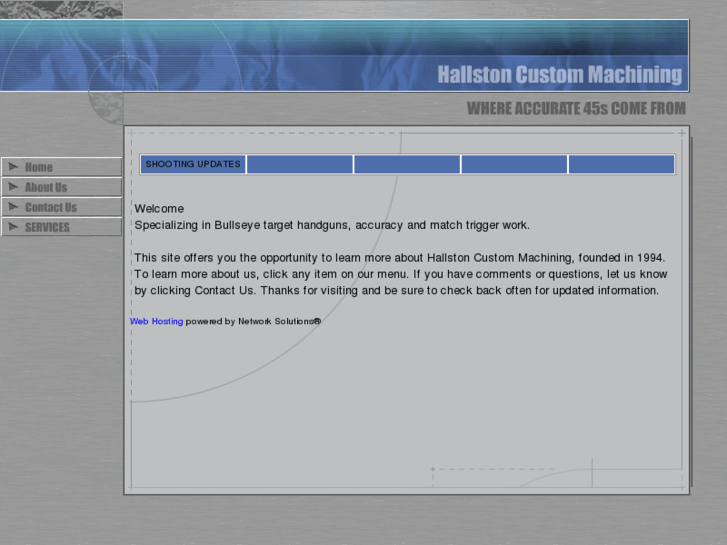Open the Contact Us menu item
The width and height of the screenshot is (727, 545).
tap(61, 207)
